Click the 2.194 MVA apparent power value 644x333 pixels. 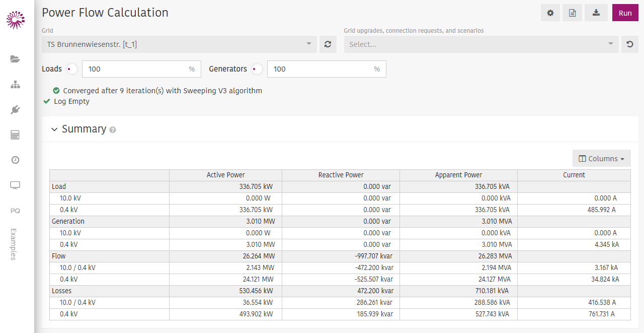click(496, 268)
